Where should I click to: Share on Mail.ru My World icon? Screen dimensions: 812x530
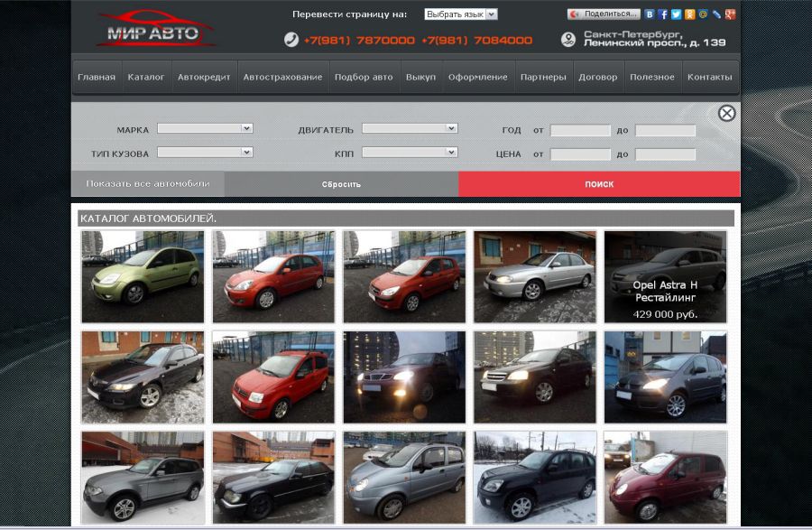(703, 14)
